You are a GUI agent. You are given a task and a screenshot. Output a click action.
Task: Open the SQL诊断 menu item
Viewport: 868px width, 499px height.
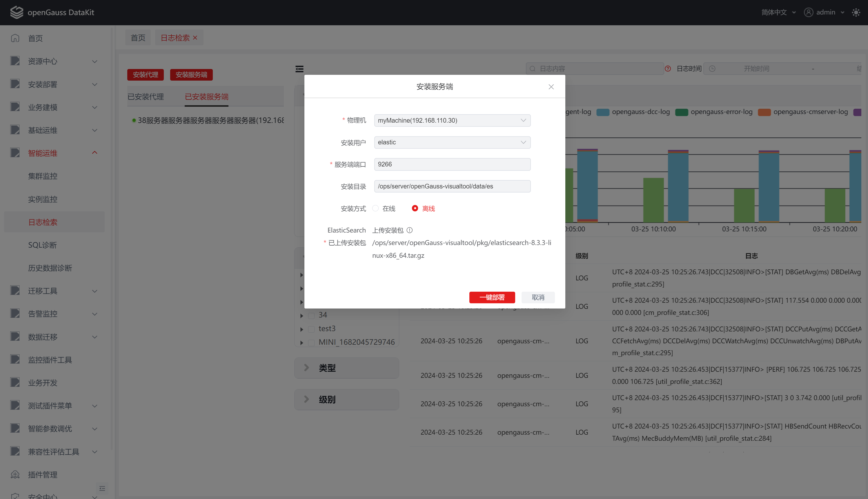point(43,245)
